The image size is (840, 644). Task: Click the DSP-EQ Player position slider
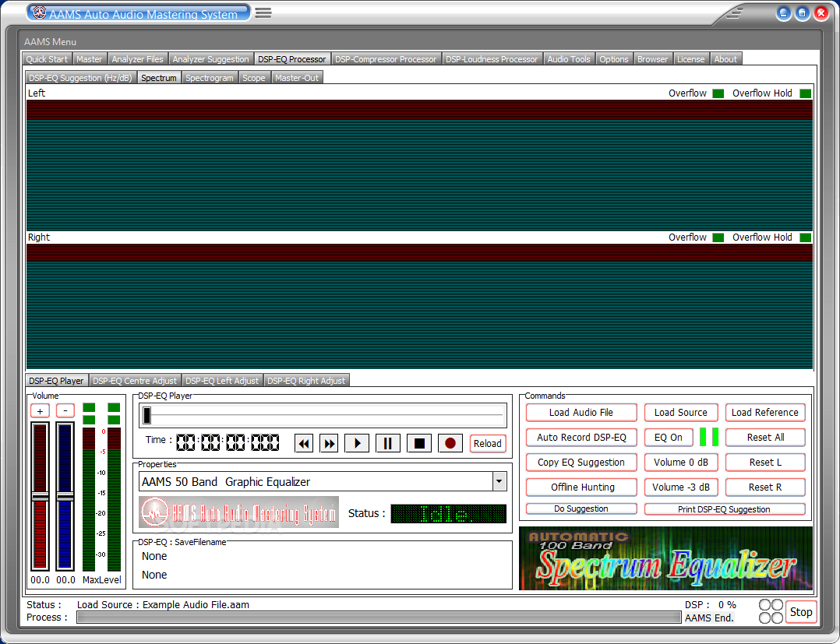pyautogui.click(x=323, y=415)
